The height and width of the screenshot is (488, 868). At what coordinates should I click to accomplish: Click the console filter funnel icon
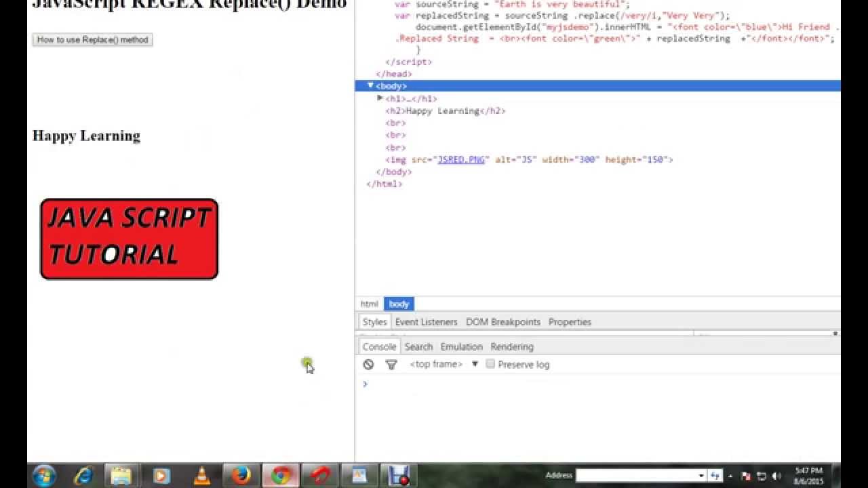pyautogui.click(x=391, y=365)
